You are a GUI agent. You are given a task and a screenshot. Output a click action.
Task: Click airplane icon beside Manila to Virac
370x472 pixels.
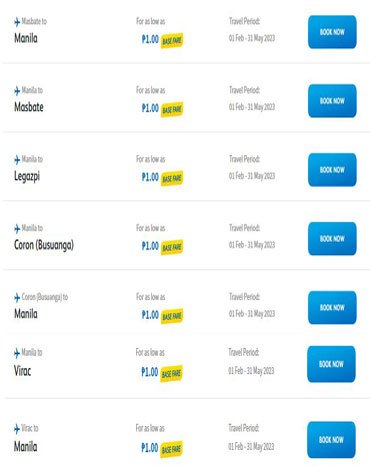pyautogui.click(x=17, y=353)
